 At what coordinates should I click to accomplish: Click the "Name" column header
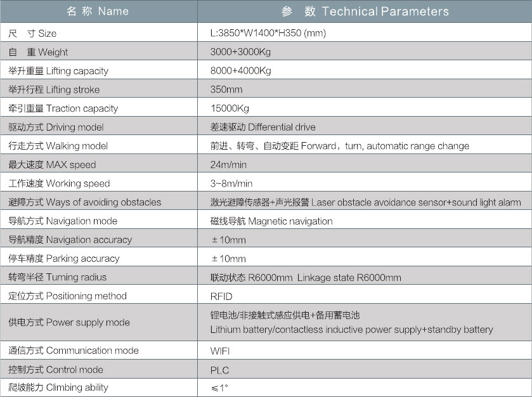click(x=98, y=11)
